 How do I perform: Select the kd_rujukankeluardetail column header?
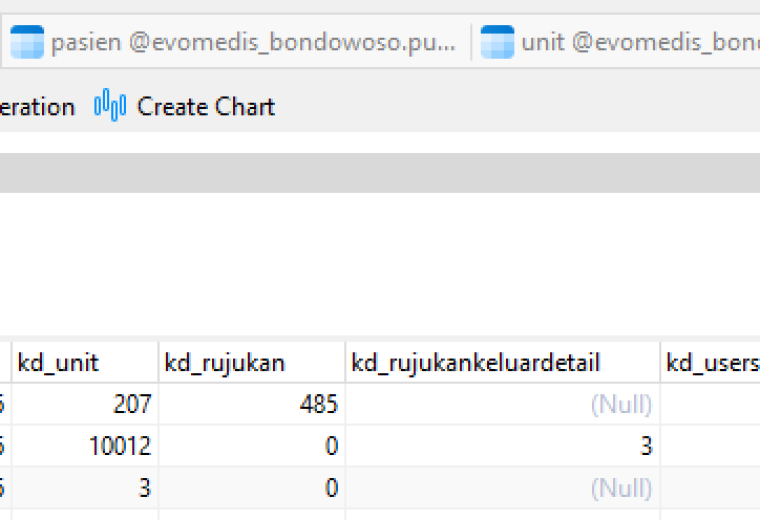tap(503, 362)
